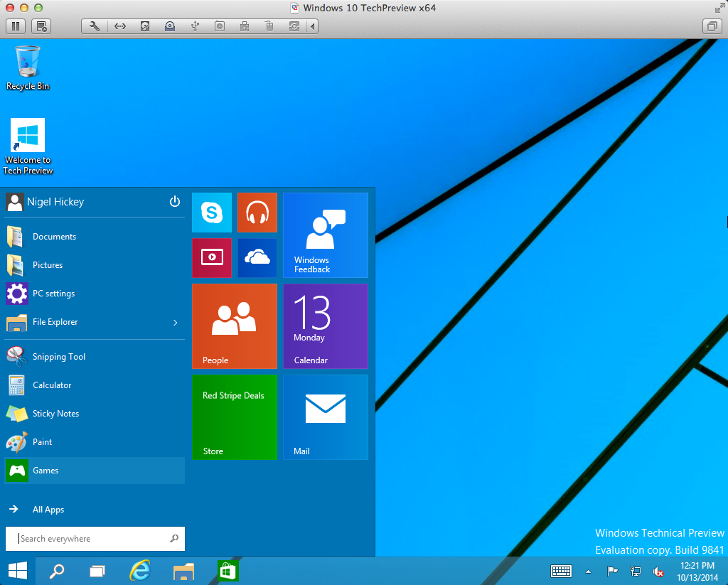
Task: Launch Internet Explorer from taskbar
Action: click(140, 571)
